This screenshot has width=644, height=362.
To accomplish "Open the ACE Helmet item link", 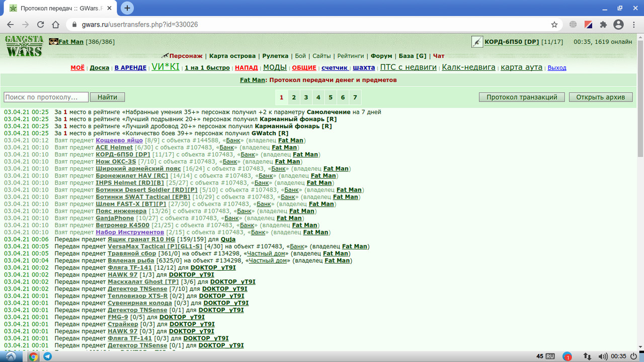I will point(115,147).
